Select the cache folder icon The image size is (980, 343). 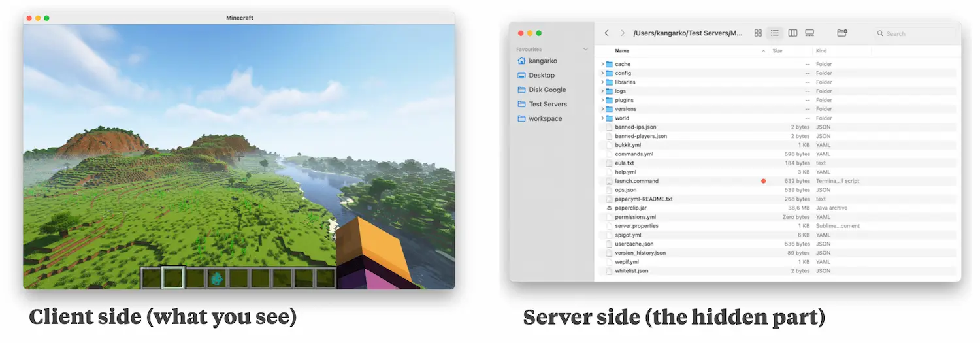pos(610,64)
